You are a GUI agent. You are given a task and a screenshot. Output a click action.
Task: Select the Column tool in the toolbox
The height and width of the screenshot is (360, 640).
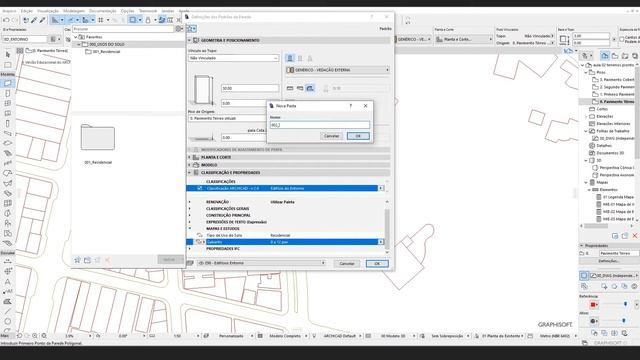coord(8,123)
